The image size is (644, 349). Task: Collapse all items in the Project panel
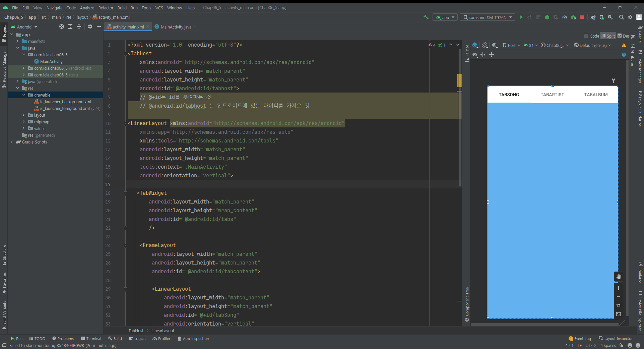[x=79, y=26]
